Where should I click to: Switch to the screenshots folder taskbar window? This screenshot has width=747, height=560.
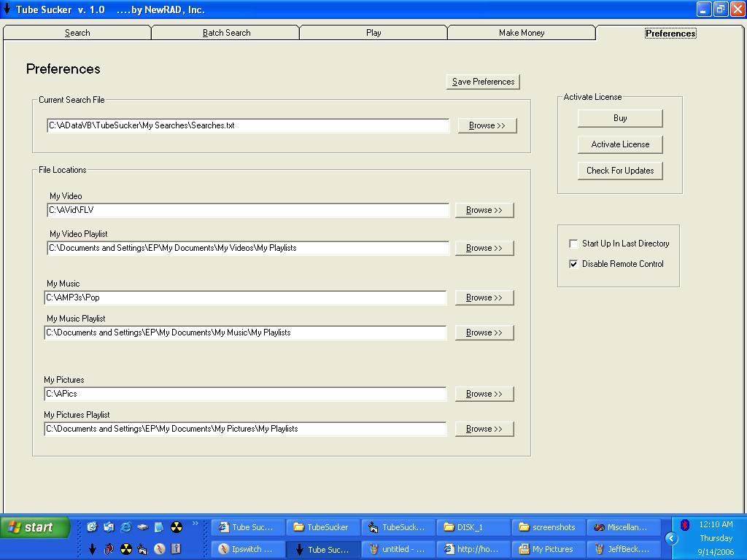[547, 527]
